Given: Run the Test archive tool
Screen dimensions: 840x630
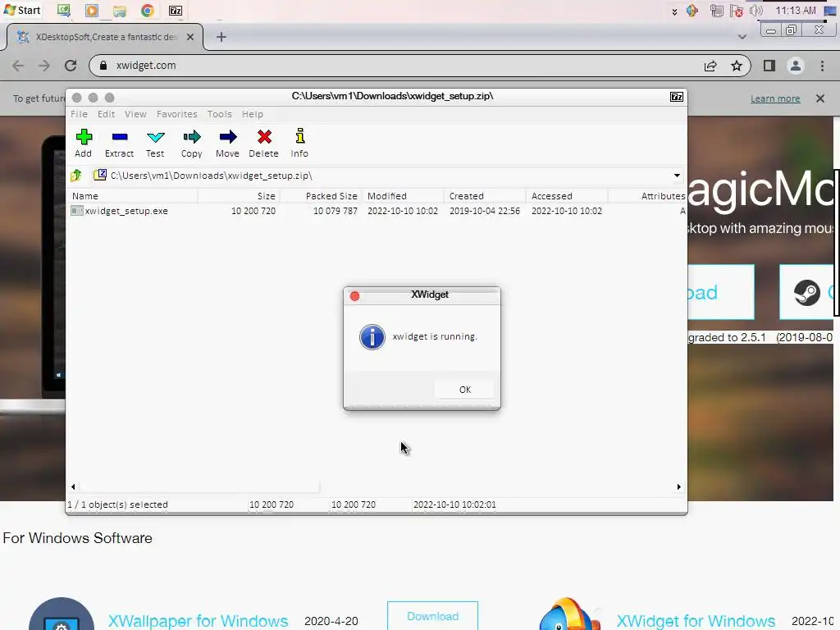Looking at the screenshot, I should [155, 137].
